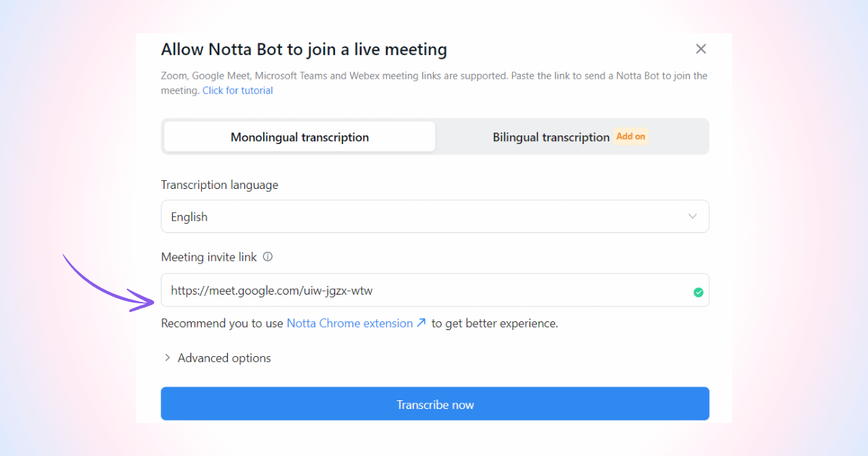Switch to Monolingual transcription tab
The image size is (868, 456).
299,137
